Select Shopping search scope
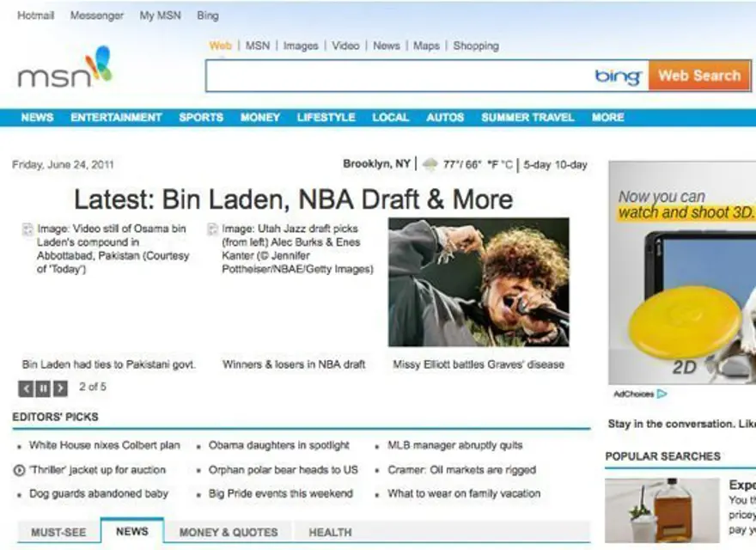 click(x=476, y=46)
